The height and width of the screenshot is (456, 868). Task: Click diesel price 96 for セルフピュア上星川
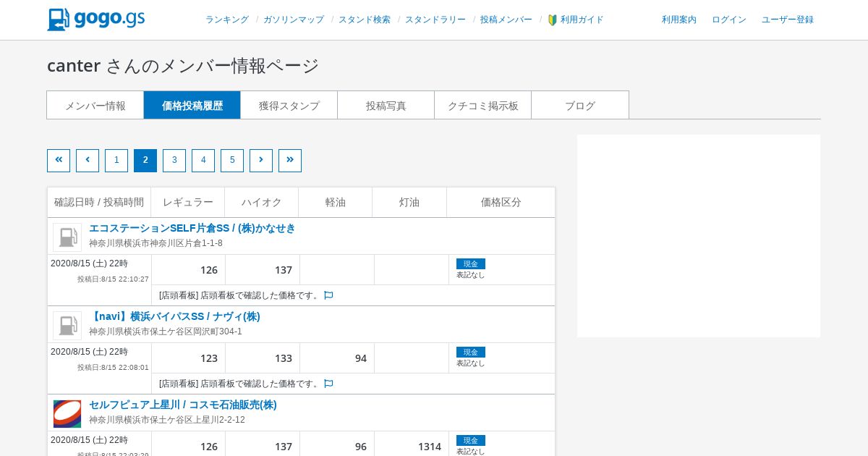(x=361, y=447)
